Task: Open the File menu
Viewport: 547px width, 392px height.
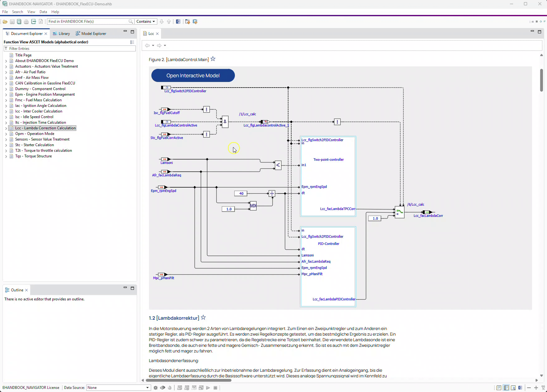Action: [x=5, y=12]
